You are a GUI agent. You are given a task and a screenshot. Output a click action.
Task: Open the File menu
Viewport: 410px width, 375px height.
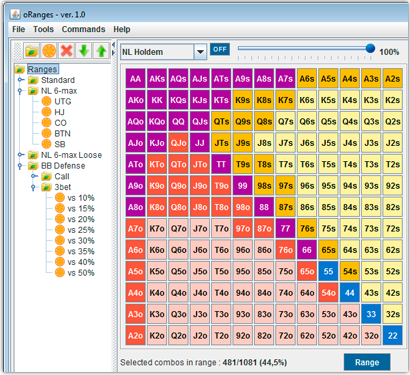point(19,29)
